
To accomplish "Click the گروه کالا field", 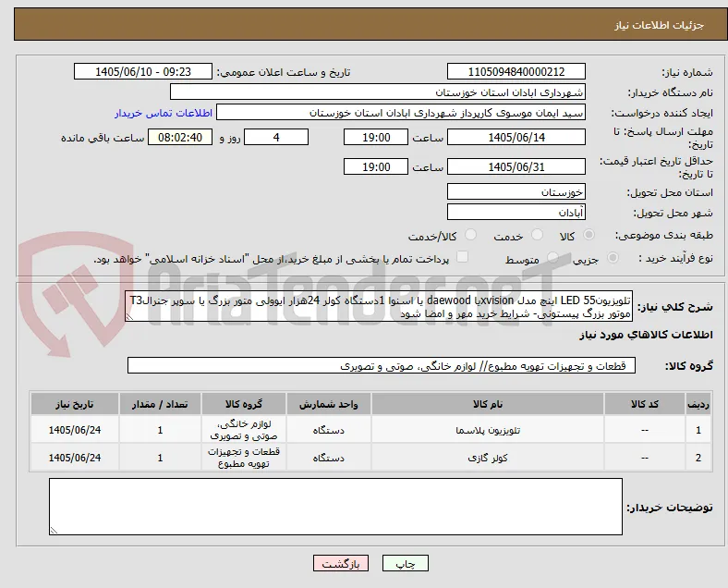I will tap(382, 365).
